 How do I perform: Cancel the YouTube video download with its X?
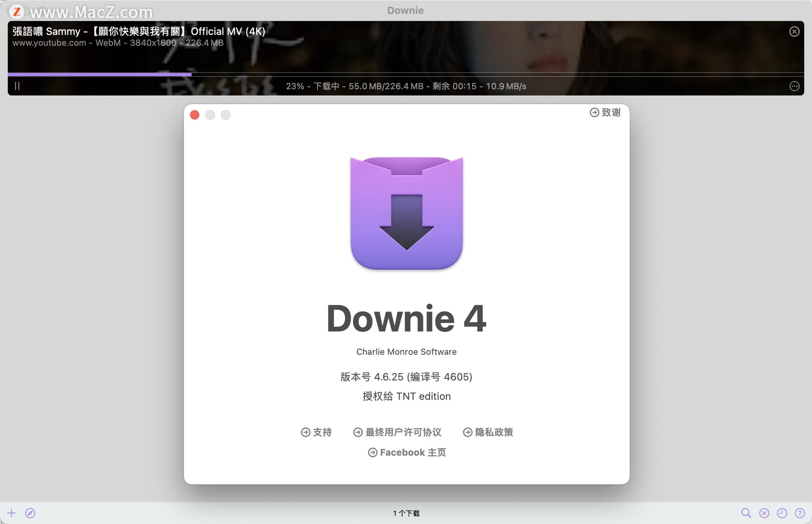pos(794,31)
